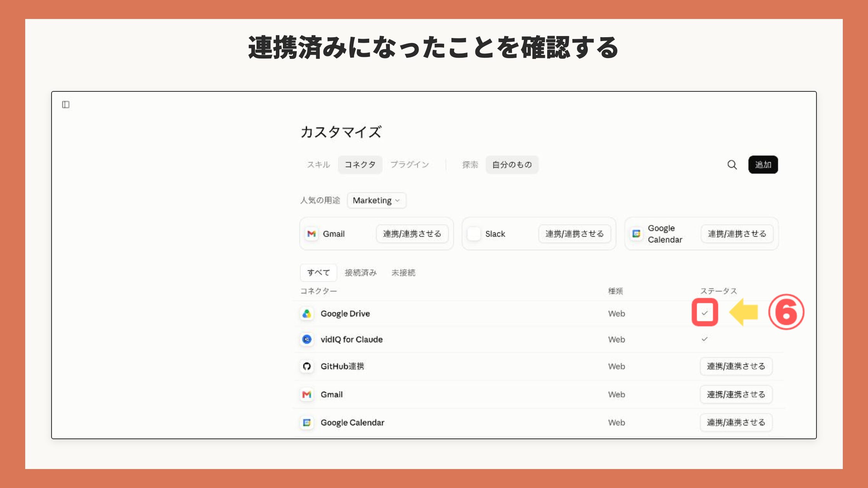Open the Marketing use-case dropdown
Screen dimensions: 868x488
[x=376, y=201]
